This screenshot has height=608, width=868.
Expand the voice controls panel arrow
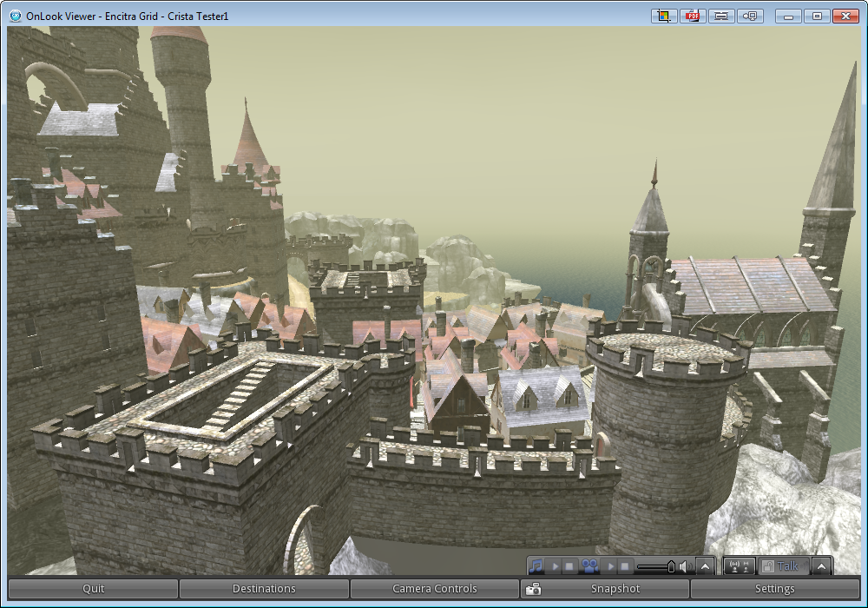pos(821,566)
